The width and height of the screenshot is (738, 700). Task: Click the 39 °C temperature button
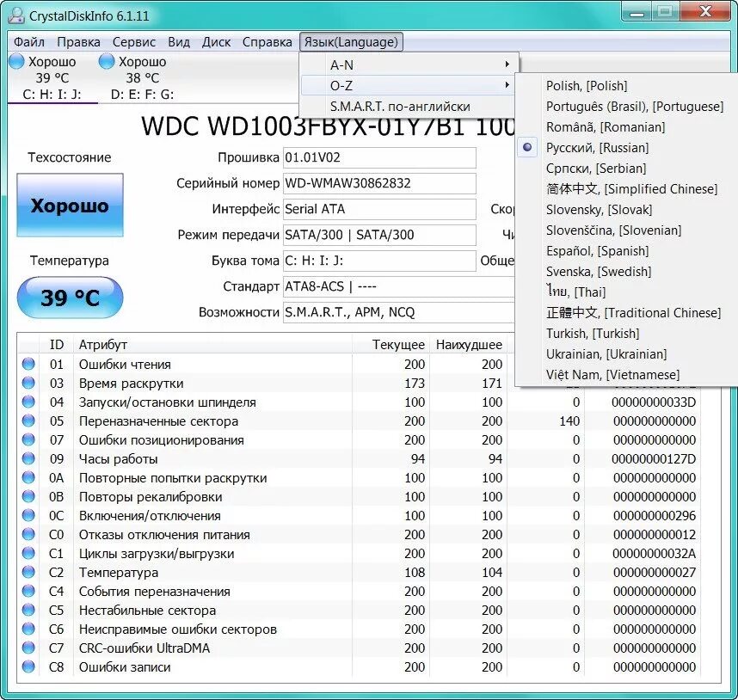click(x=71, y=298)
